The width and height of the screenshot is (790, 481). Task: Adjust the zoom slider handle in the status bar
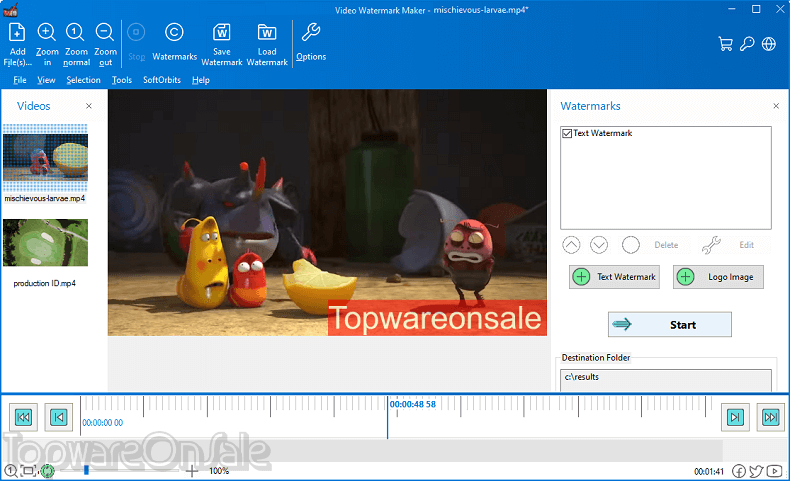(x=86, y=470)
